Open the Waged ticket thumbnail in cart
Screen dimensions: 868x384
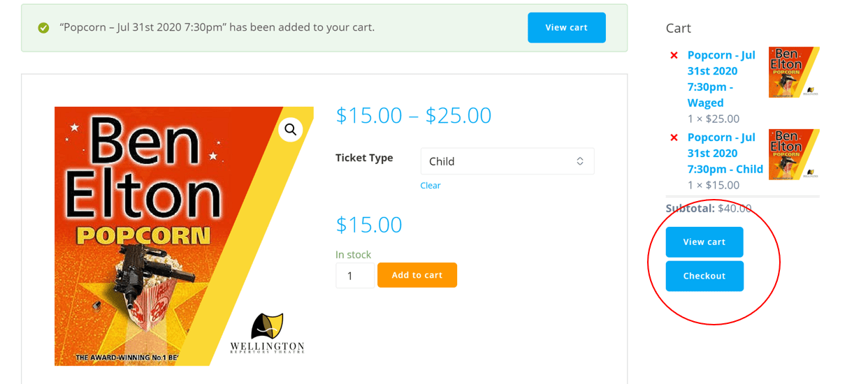tap(794, 72)
